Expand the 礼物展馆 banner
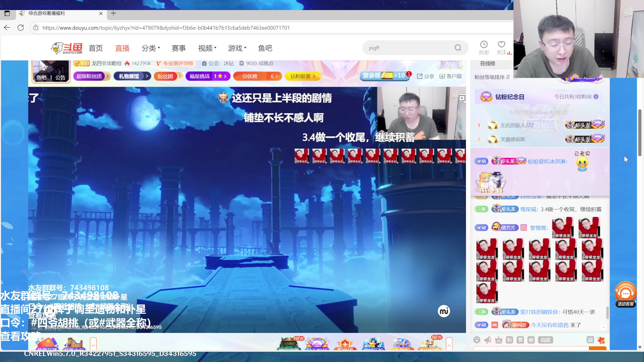644x362 pixels. click(x=132, y=76)
